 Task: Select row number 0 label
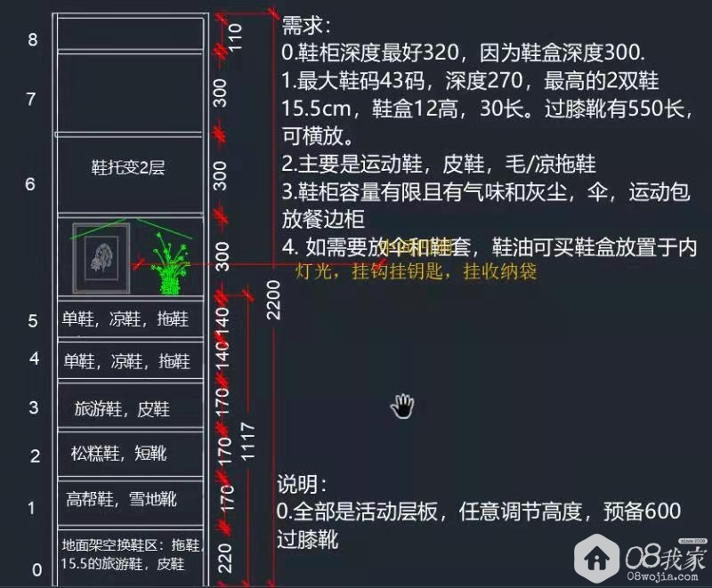point(37,570)
